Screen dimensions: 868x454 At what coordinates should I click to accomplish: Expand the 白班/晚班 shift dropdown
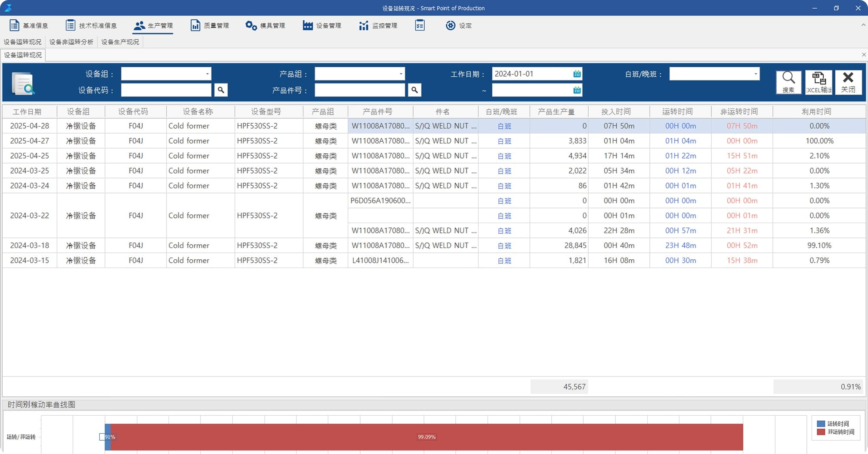755,74
